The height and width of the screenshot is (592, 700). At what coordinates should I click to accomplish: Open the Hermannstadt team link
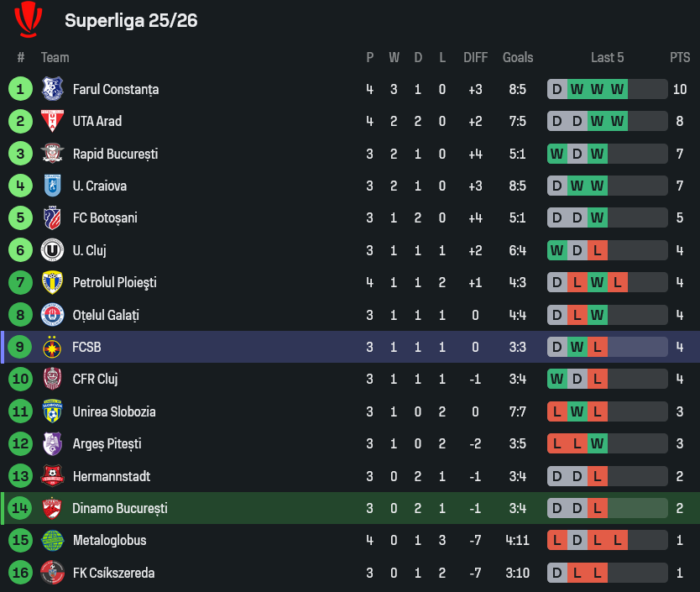point(112,476)
